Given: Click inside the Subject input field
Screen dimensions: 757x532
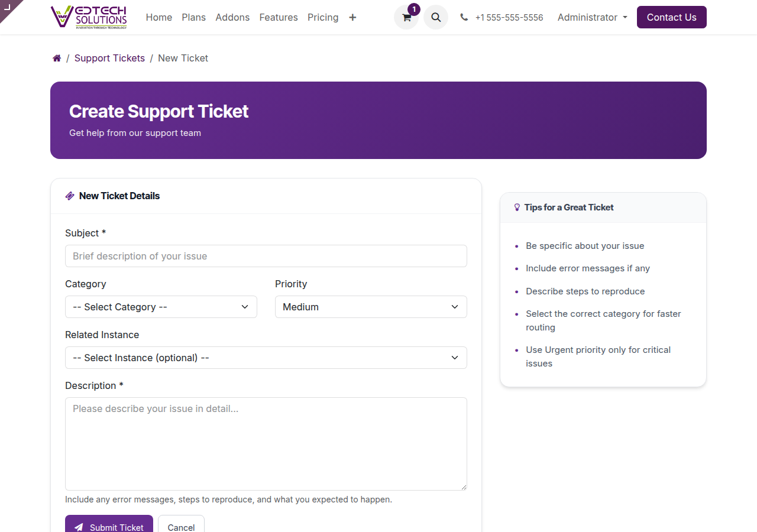Looking at the screenshot, I should (266, 256).
